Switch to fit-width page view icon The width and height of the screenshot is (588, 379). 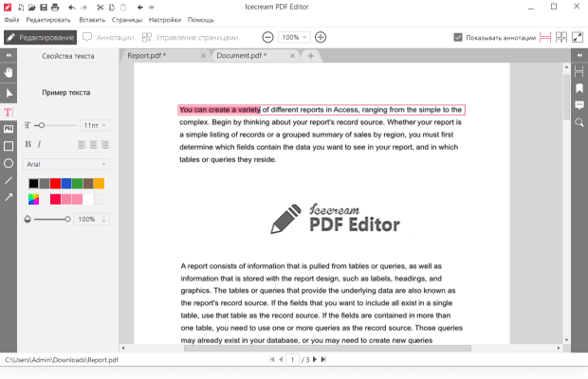545,37
